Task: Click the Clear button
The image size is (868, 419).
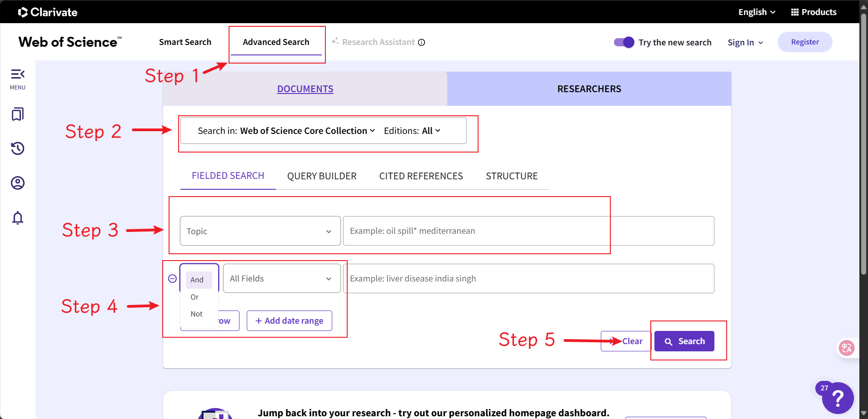Action: (x=632, y=341)
